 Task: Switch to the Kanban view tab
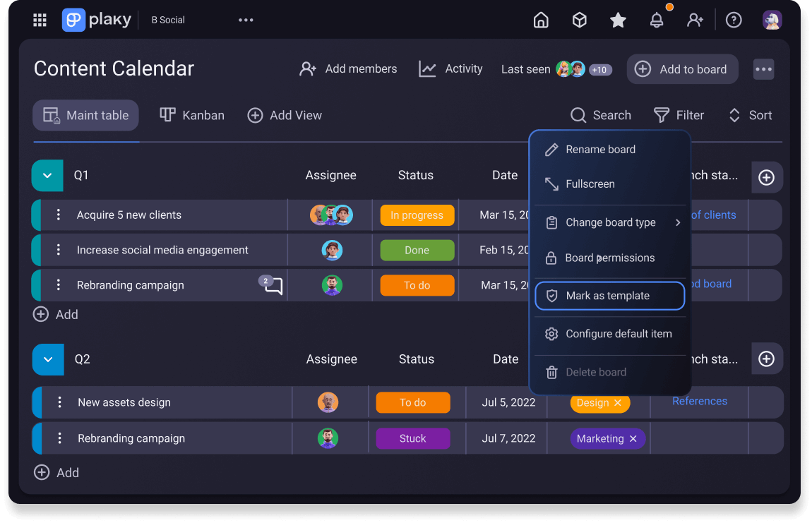(192, 115)
